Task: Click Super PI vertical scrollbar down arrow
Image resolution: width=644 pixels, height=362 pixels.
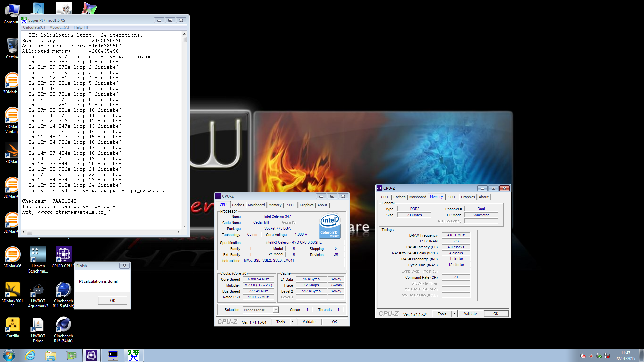Action: 184,227
